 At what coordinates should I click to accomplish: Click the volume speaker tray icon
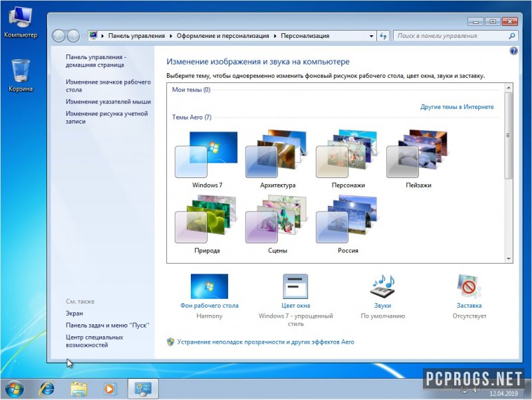(x=475, y=389)
